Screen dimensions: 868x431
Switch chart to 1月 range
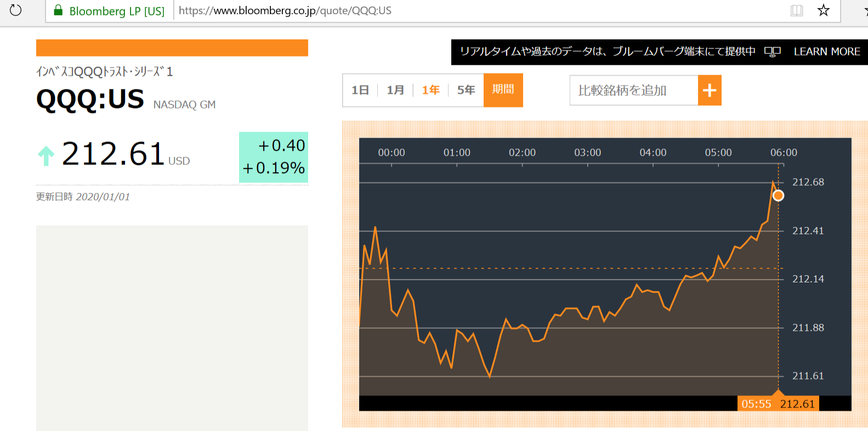pos(395,90)
